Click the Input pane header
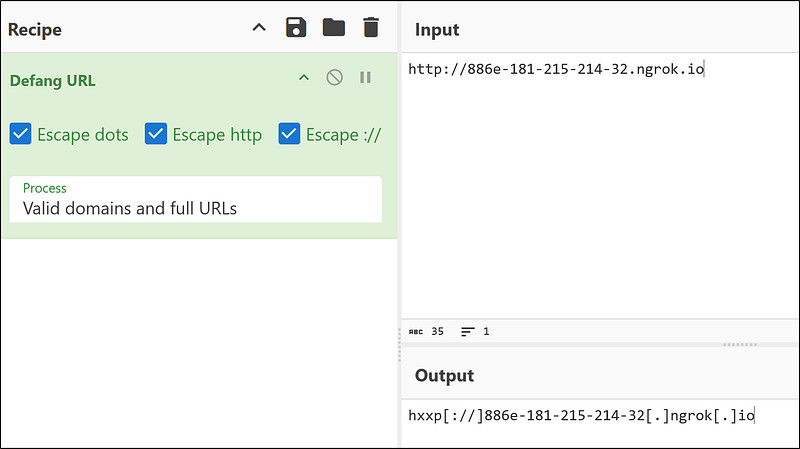800x449 pixels. pos(437,29)
